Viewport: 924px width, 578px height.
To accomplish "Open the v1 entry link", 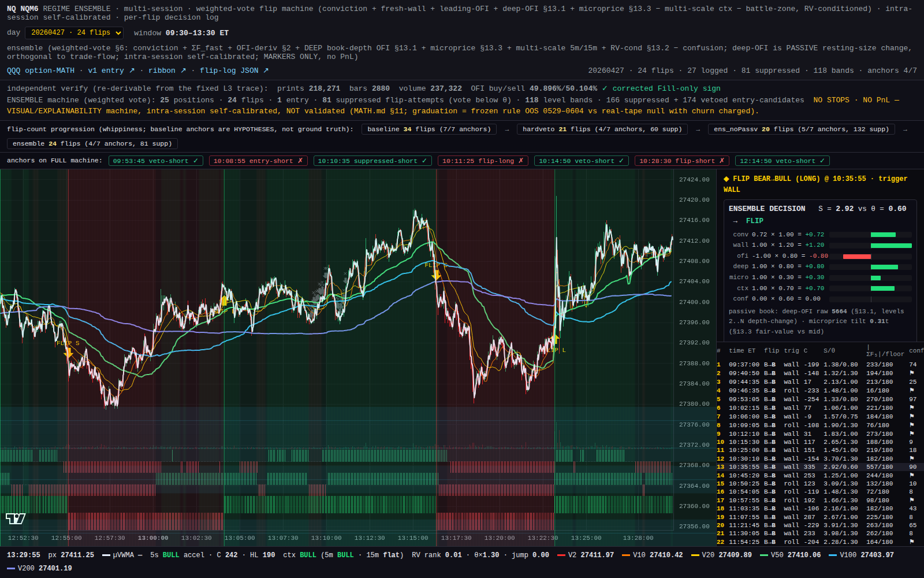I will coord(111,71).
